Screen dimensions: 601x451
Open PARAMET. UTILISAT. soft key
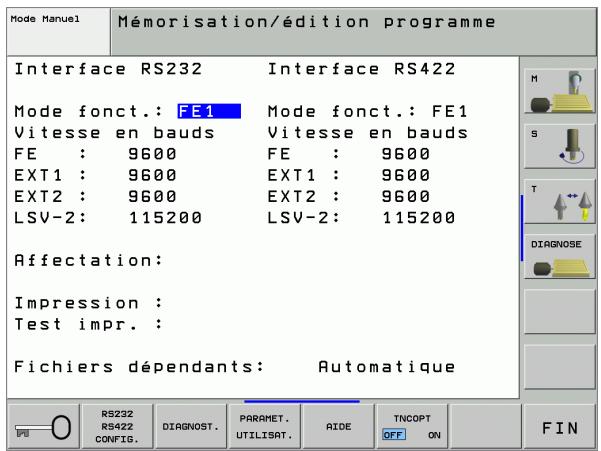[264, 426]
